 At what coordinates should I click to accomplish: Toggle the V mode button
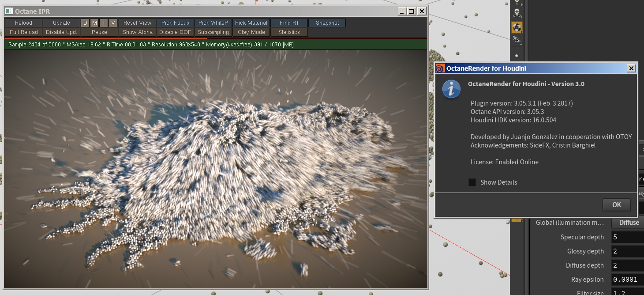click(113, 23)
